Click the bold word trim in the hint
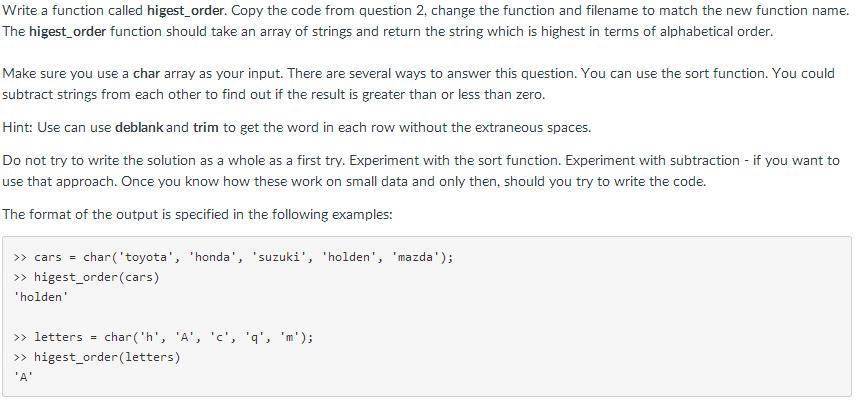Image resolution: width=856 pixels, height=403 pixels. 207,128
